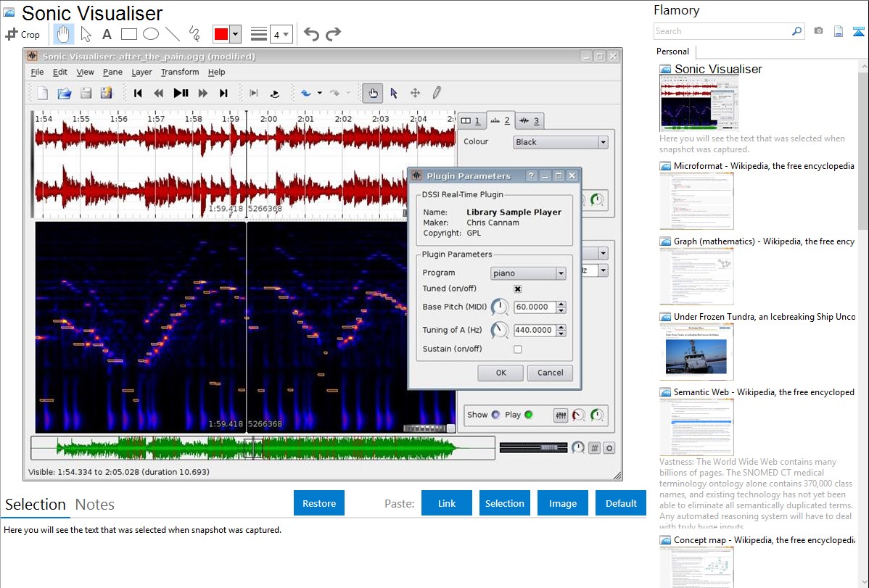Viewport: 869px width, 588px height.
Task: Open the Transform menu
Action: point(180,72)
